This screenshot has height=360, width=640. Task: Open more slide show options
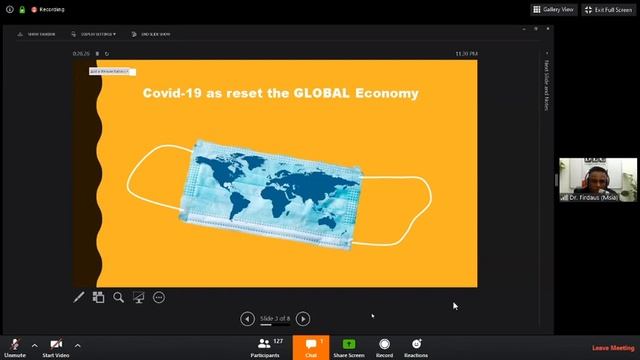point(159,297)
